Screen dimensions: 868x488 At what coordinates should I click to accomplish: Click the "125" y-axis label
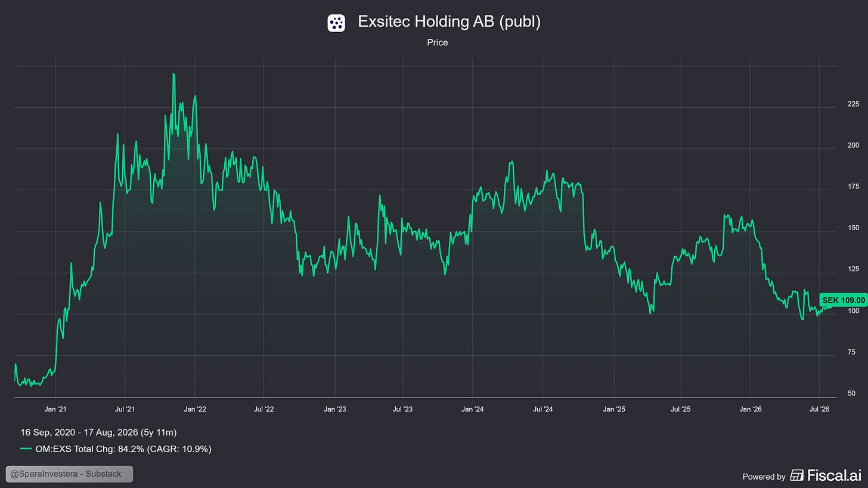[853, 269]
